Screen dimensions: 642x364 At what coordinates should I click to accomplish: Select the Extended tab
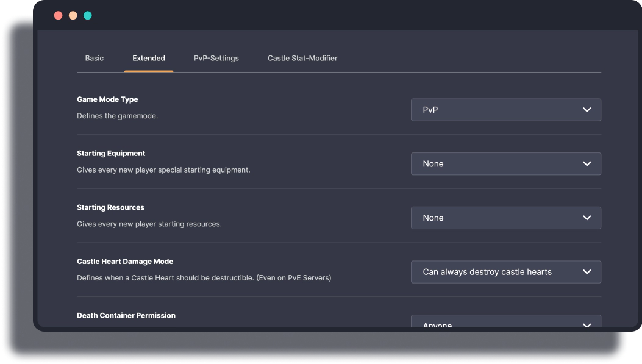click(149, 58)
